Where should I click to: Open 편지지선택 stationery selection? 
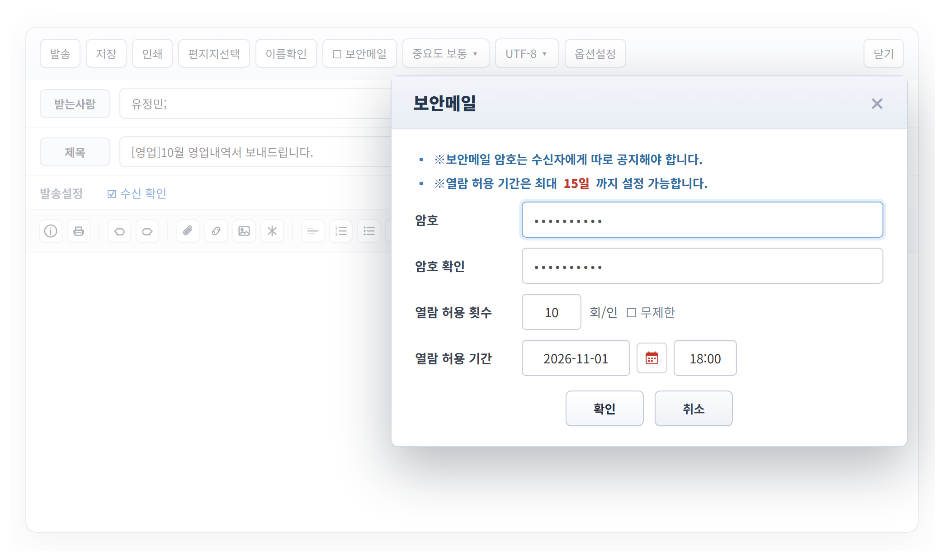pyautogui.click(x=214, y=54)
